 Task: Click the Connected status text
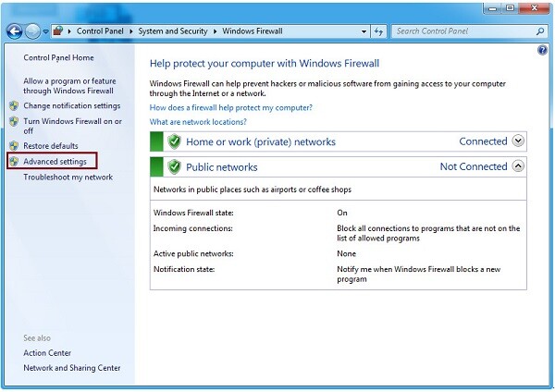(483, 141)
